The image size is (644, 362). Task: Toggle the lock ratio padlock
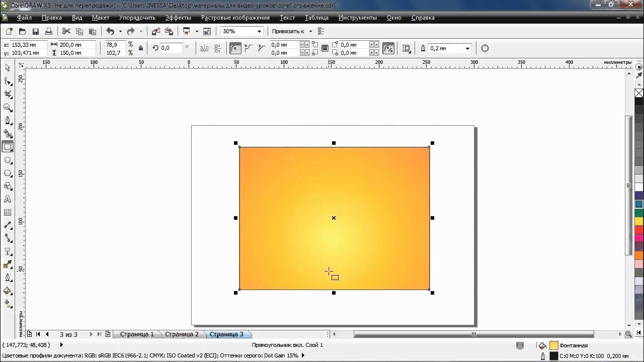click(x=141, y=48)
